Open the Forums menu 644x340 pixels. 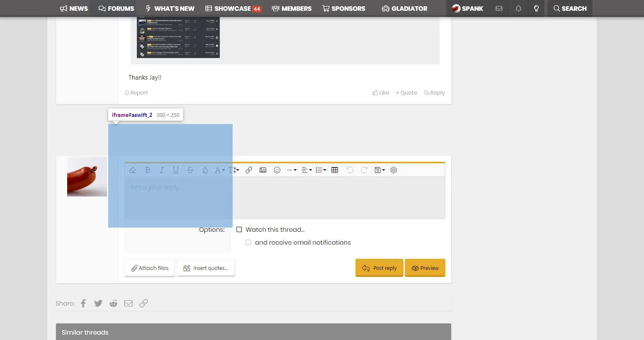(x=116, y=8)
